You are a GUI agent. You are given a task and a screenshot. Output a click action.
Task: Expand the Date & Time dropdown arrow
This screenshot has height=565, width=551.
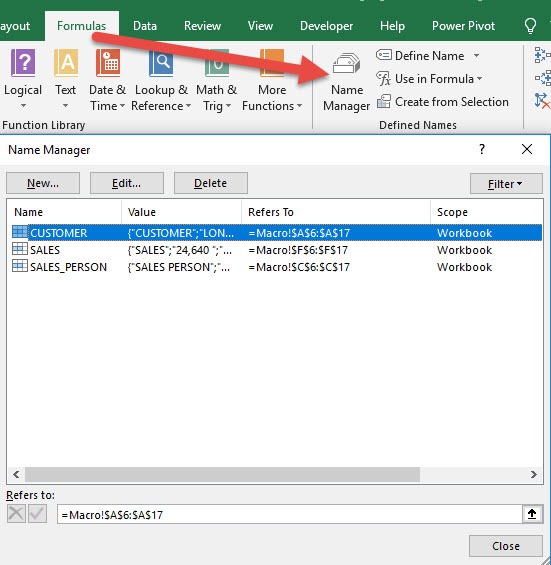coord(122,106)
